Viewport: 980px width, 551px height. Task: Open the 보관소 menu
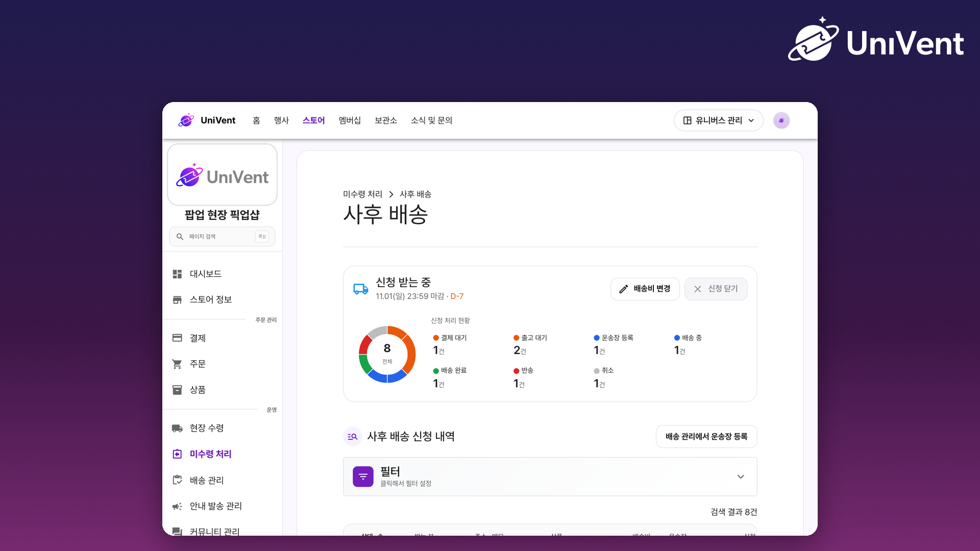386,120
